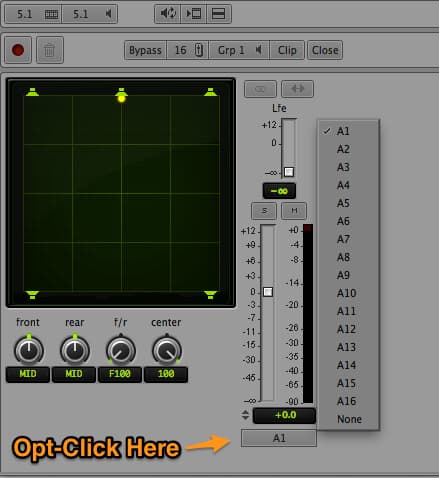The width and height of the screenshot is (439, 478).
Task: Click the front MID value field
Action: pyautogui.click(x=28, y=374)
